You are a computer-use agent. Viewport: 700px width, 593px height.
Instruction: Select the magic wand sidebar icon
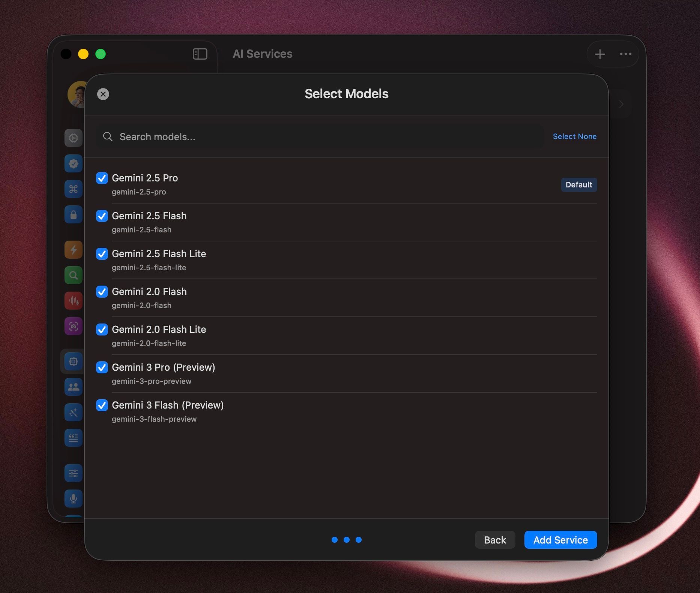[74, 412]
